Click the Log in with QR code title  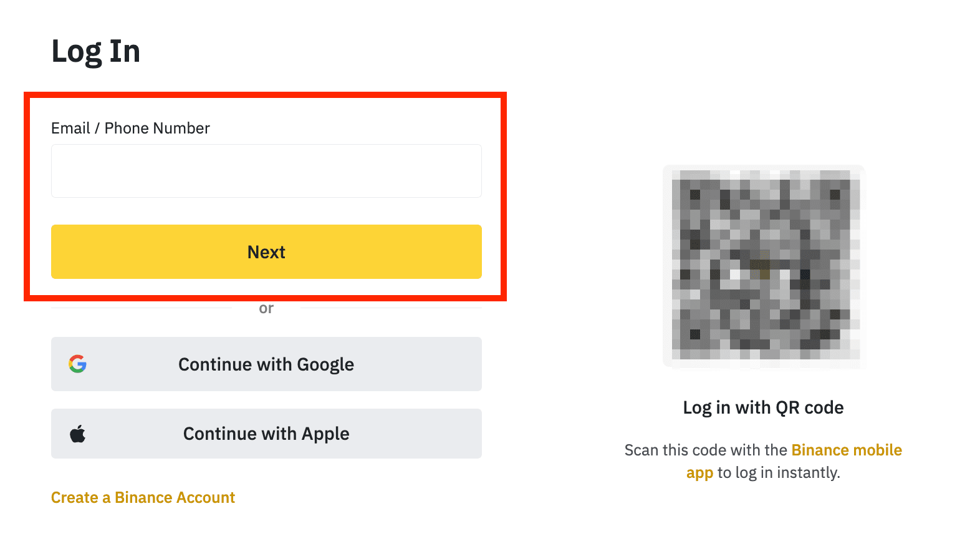pos(763,407)
